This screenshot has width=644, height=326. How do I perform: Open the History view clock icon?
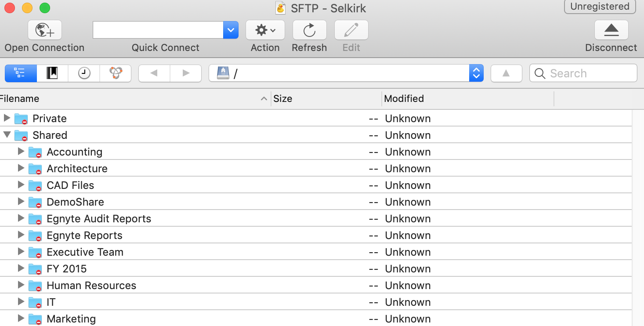[84, 73]
